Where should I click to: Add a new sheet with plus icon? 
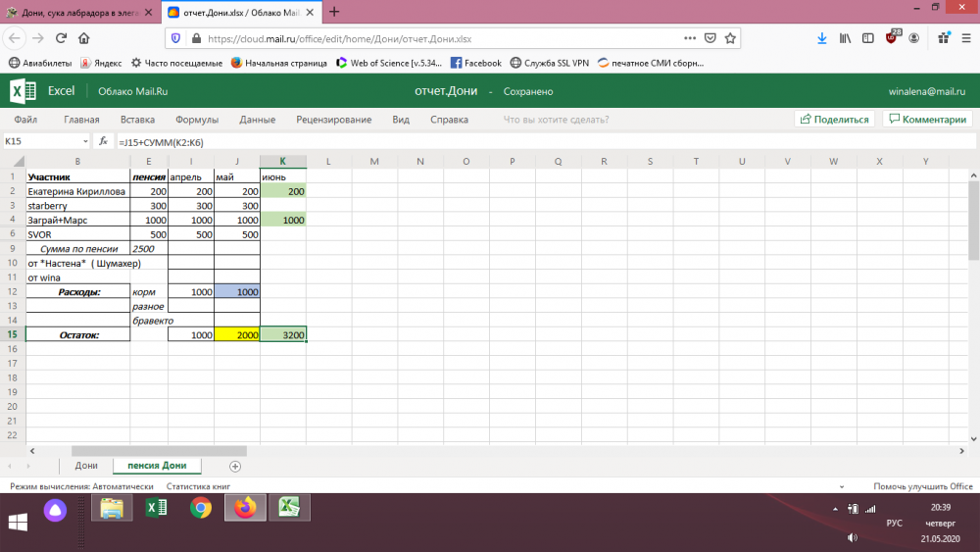(x=234, y=466)
